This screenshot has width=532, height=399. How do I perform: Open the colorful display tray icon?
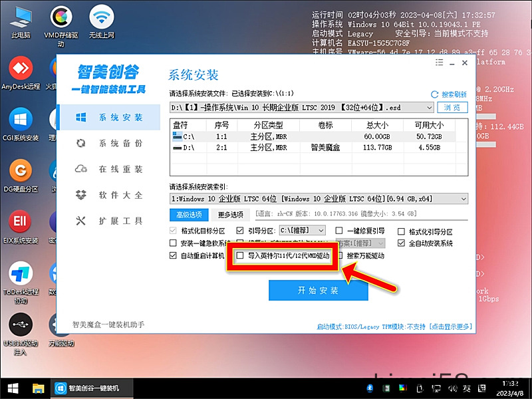tap(403, 388)
